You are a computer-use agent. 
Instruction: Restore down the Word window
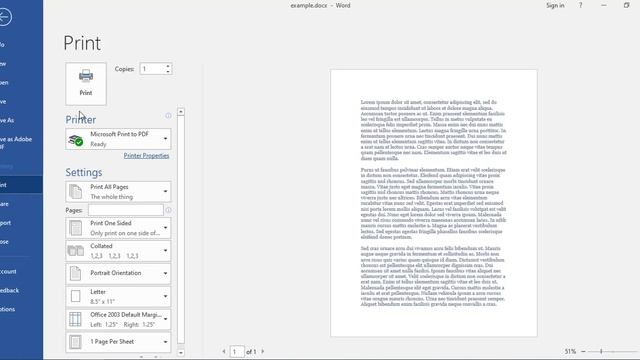click(x=627, y=6)
